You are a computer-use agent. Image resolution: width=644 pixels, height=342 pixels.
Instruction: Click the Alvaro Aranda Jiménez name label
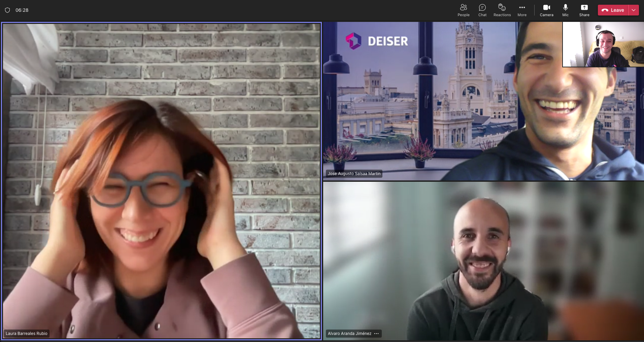pyautogui.click(x=349, y=334)
